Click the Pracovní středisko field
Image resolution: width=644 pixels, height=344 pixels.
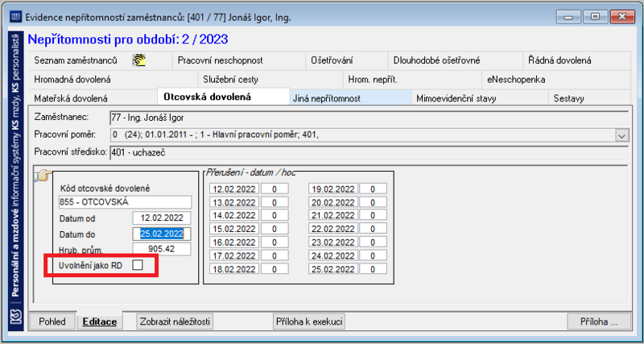[369, 153]
